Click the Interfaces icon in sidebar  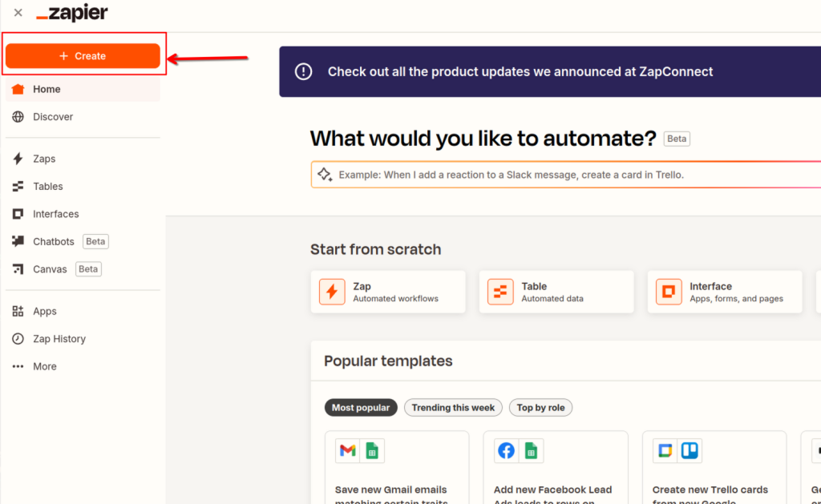(x=18, y=214)
